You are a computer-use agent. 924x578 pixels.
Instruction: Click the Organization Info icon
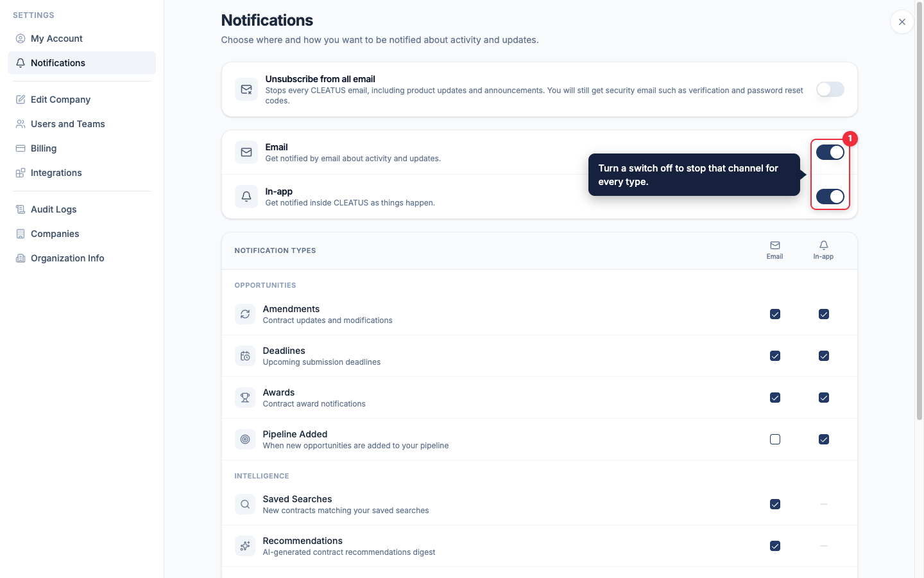tap(21, 258)
